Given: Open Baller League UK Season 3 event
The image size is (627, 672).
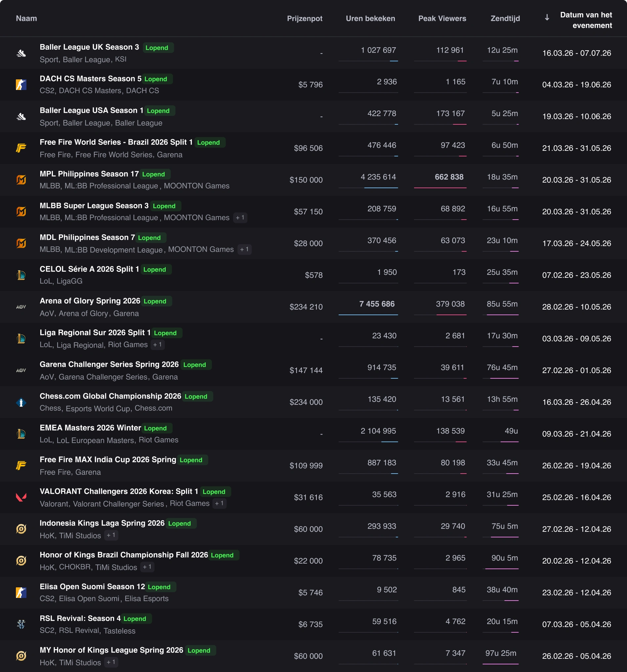Looking at the screenshot, I should (89, 47).
